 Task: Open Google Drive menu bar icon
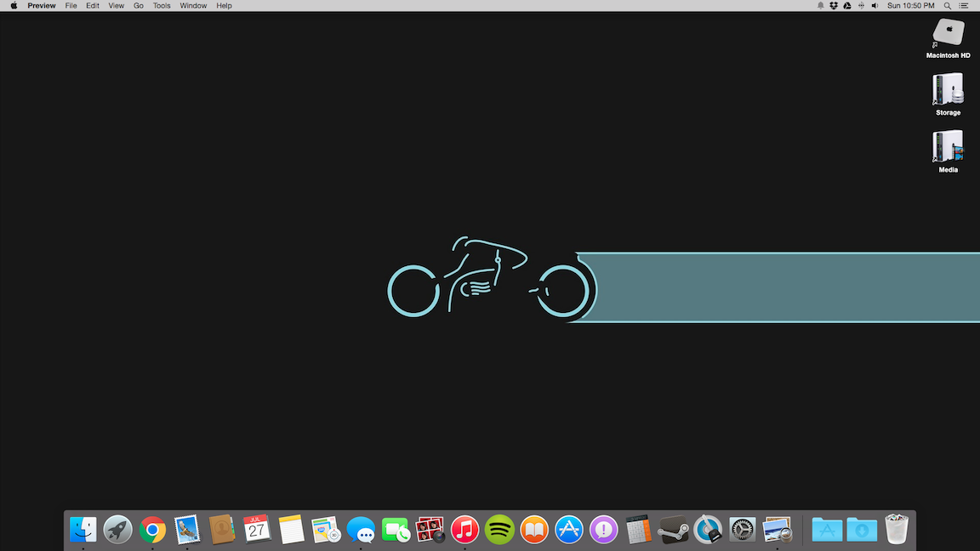(x=847, y=6)
